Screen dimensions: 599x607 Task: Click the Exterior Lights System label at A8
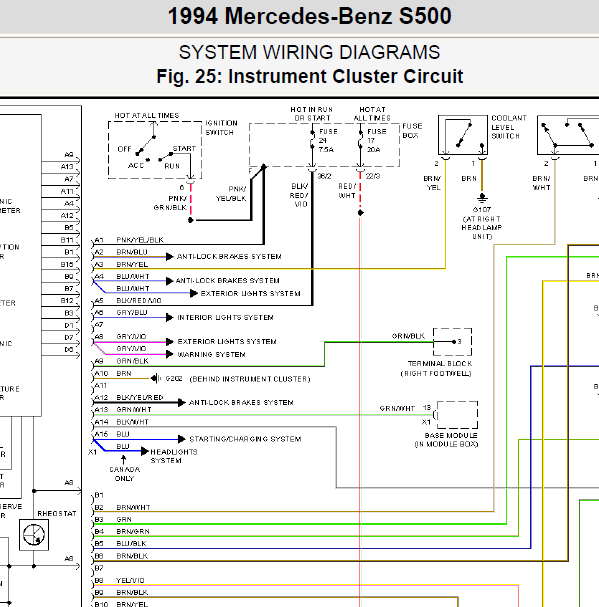coord(227,341)
